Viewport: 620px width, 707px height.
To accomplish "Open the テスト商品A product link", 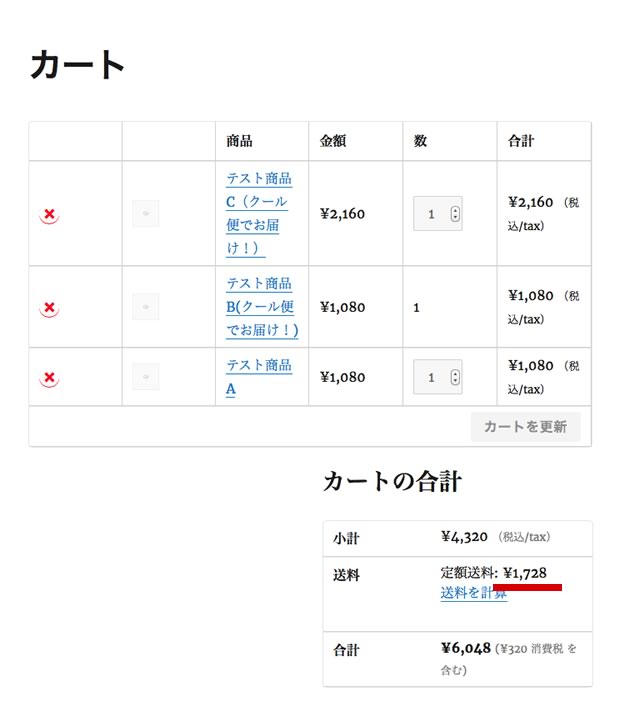I will [x=259, y=377].
